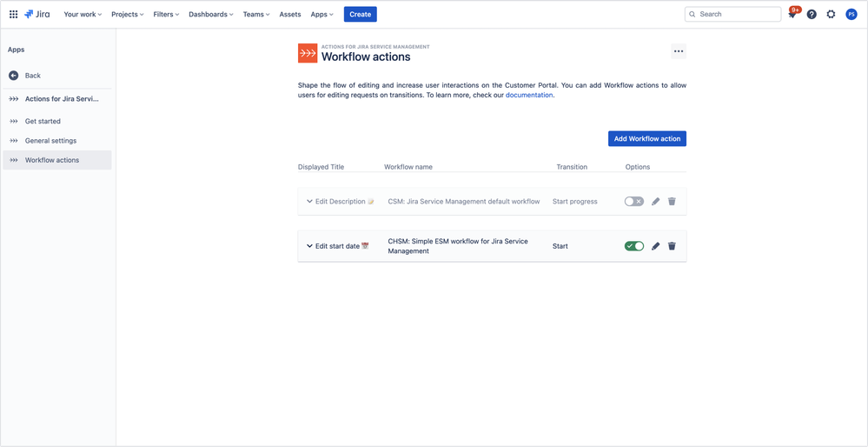Open the Filters dropdown menu
This screenshot has width=868, height=447.
click(166, 15)
